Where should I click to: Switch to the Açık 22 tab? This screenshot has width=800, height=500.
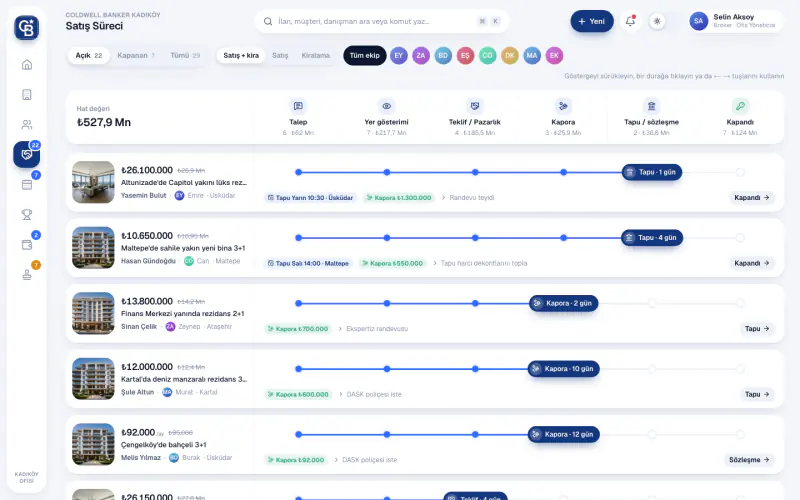click(x=89, y=56)
